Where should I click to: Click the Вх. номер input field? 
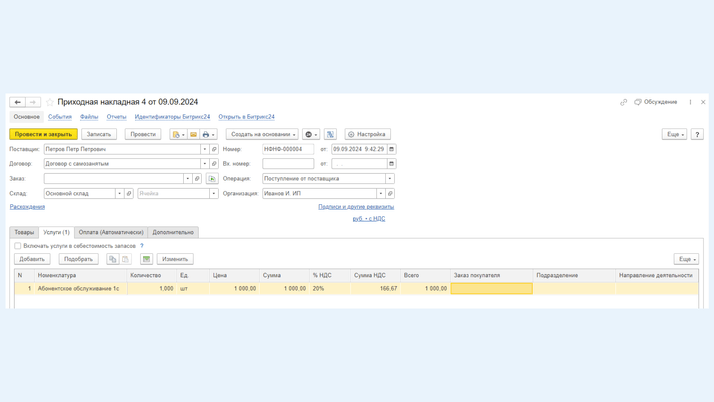288,164
